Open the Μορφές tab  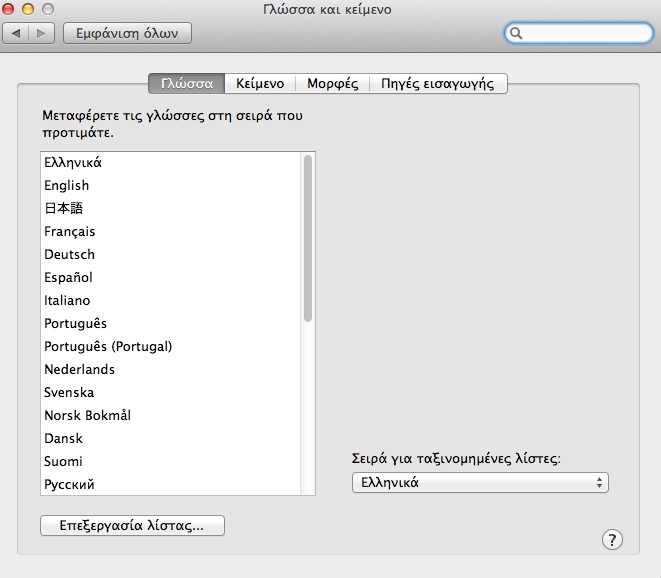point(333,84)
